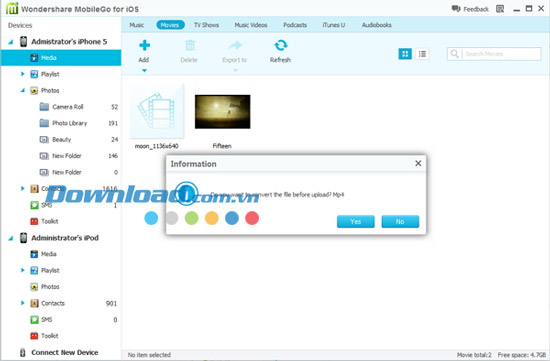Click Connect New Device
The height and width of the screenshot is (361, 550).
click(65, 353)
